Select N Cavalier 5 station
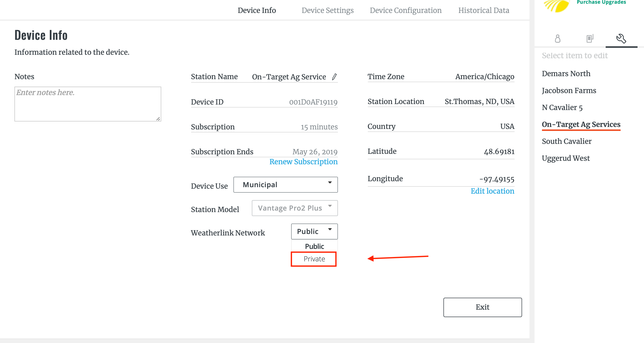Screen dimensions: 644x343 (x=562, y=108)
